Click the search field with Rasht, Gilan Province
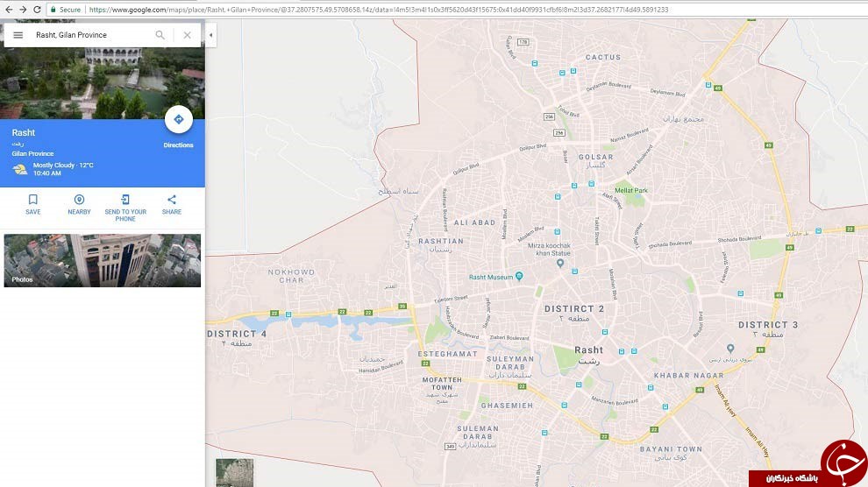Viewport: 868px width, 487px height. coord(91,35)
